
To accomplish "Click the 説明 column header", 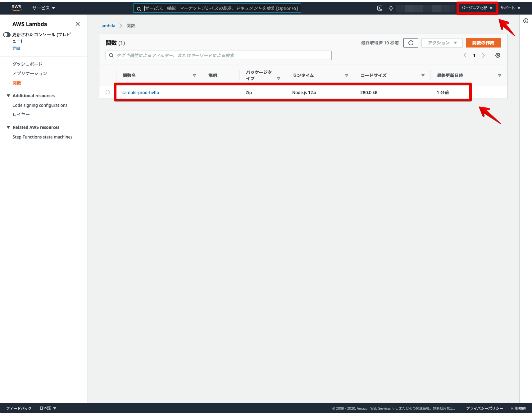I will (x=213, y=75).
